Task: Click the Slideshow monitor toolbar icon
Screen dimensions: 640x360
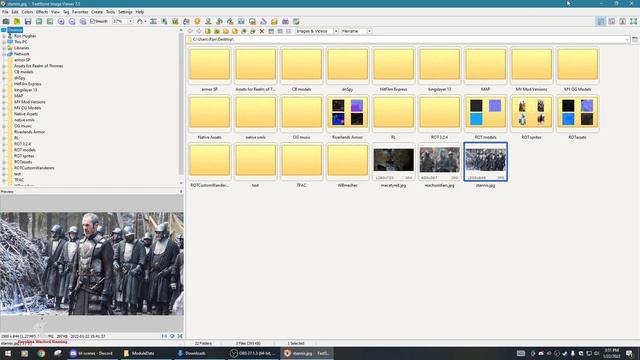Action: click(252, 21)
